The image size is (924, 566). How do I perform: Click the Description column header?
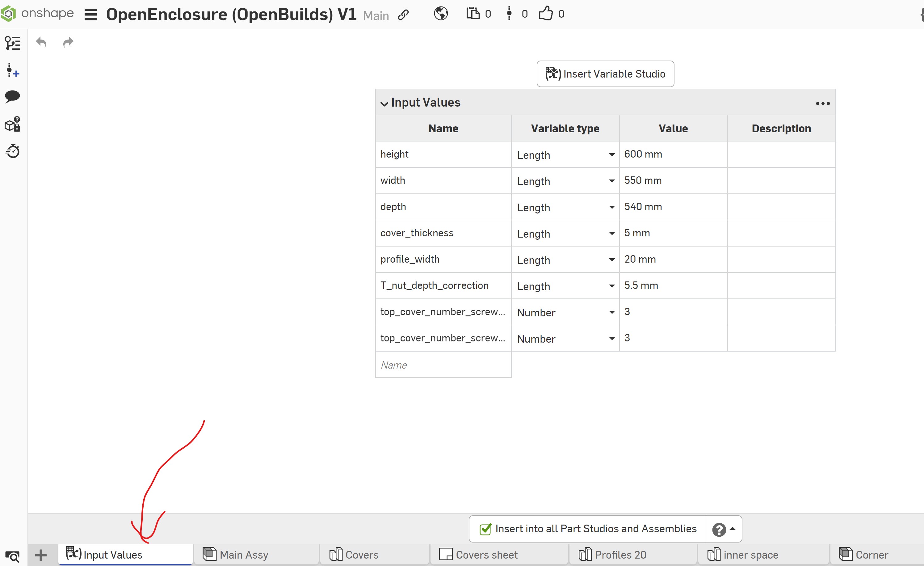click(781, 129)
